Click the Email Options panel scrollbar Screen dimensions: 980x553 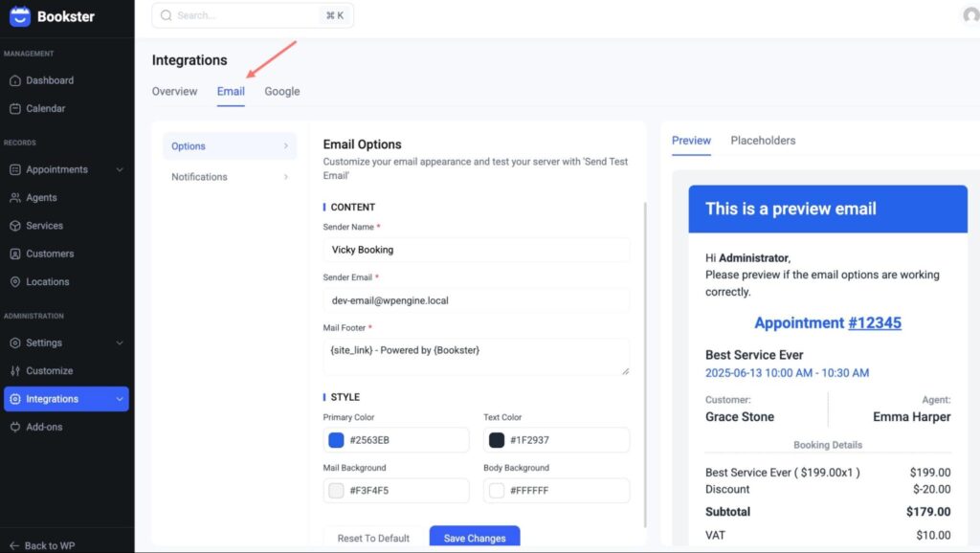point(644,365)
